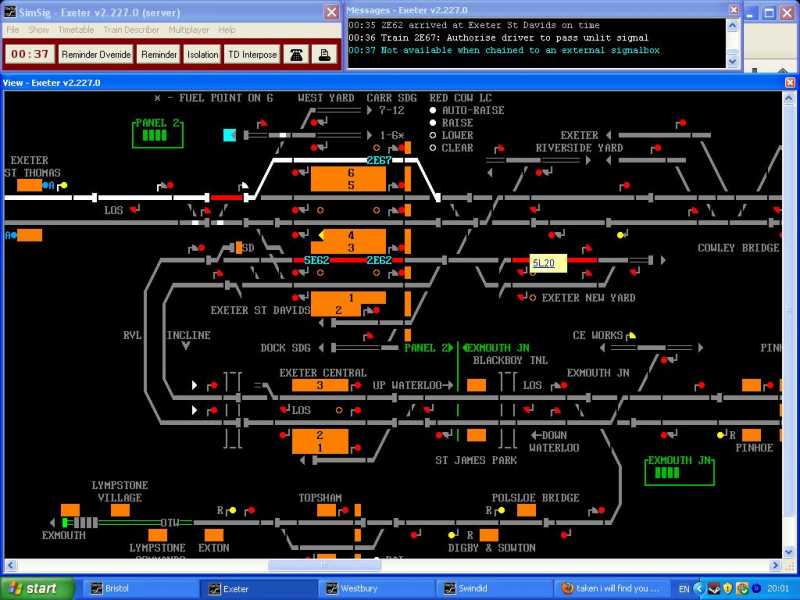Open the Timetable menu
Screen dimensions: 800x600
[x=76, y=30]
